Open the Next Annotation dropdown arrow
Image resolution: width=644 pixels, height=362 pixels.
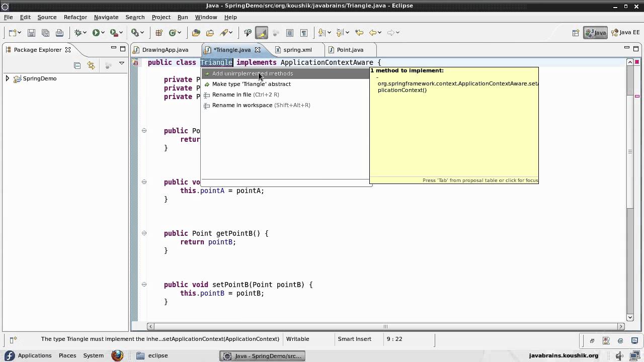click(x=329, y=33)
